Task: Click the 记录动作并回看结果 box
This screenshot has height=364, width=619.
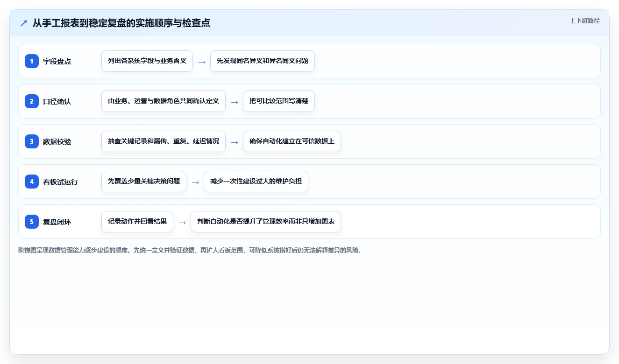Action: click(x=137, y=222)
